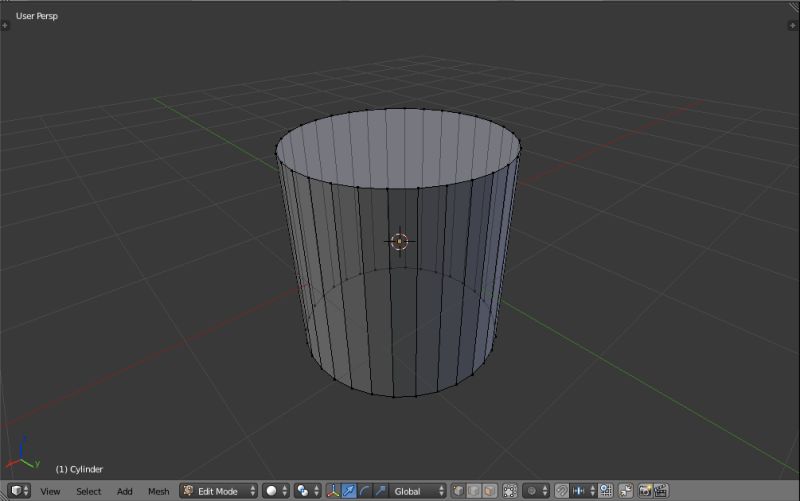This screenshot has height=501, width=800.
Task: Open the Global orientation dropdown
Action: 418,491
